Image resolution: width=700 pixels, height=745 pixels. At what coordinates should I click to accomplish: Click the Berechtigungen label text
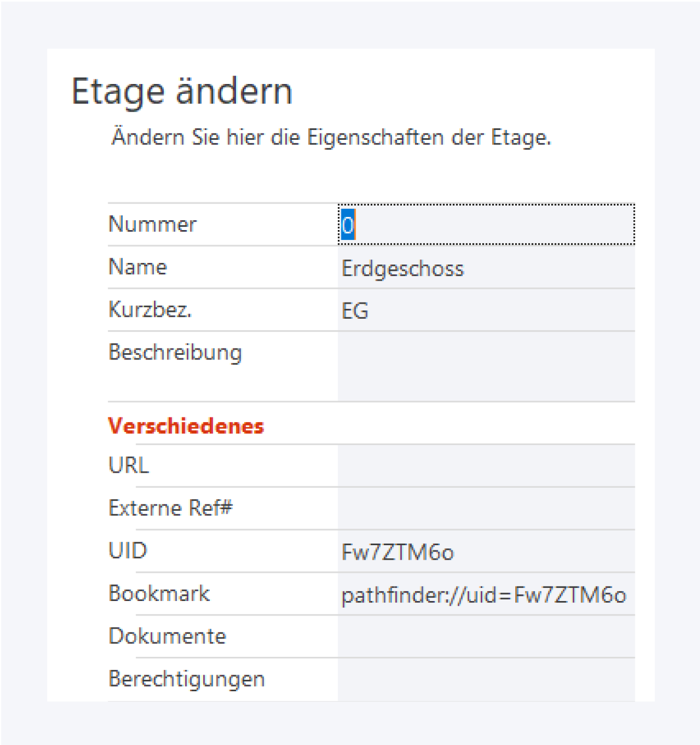click(186, 679)
